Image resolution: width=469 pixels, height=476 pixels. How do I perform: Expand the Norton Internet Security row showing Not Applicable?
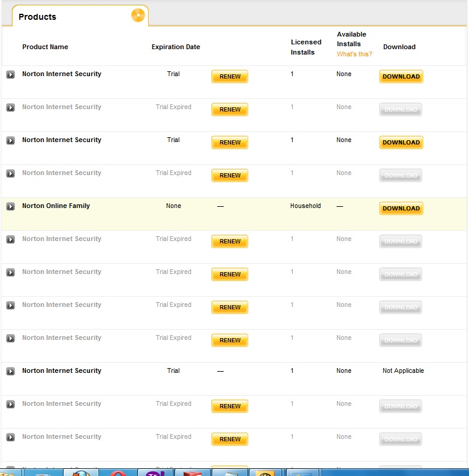[x=11, y=371]
